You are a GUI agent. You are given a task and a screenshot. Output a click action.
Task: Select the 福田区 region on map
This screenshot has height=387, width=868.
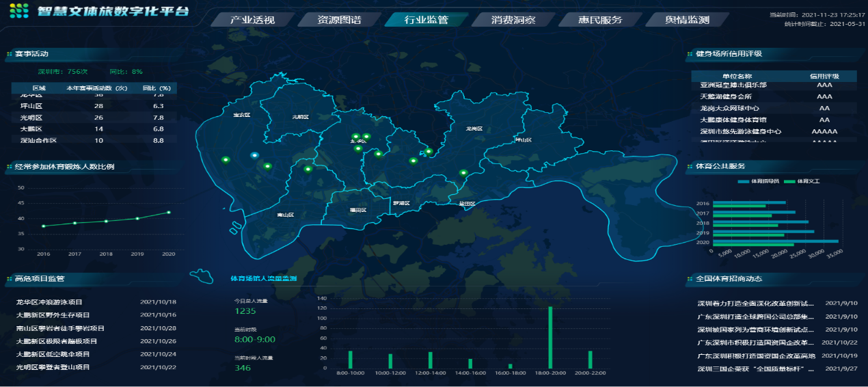(358, 211)
